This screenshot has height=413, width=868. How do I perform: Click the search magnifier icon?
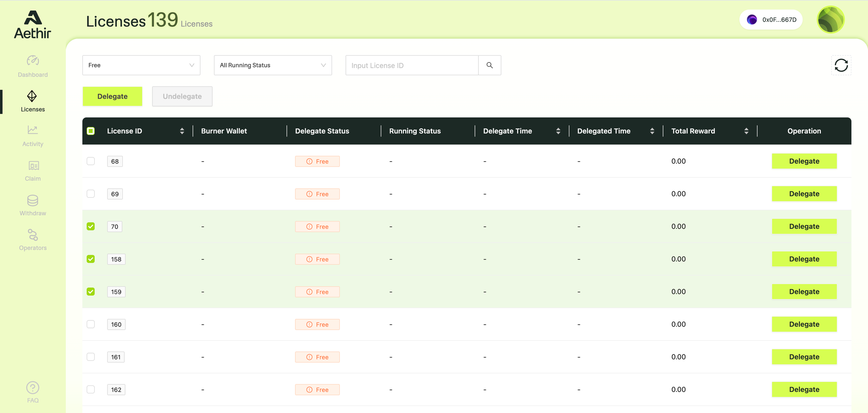point(489,66)
